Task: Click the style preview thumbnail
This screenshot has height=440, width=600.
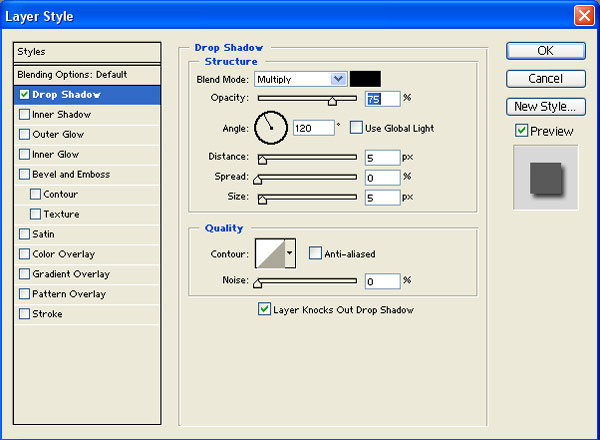Action: click(545, 177)
